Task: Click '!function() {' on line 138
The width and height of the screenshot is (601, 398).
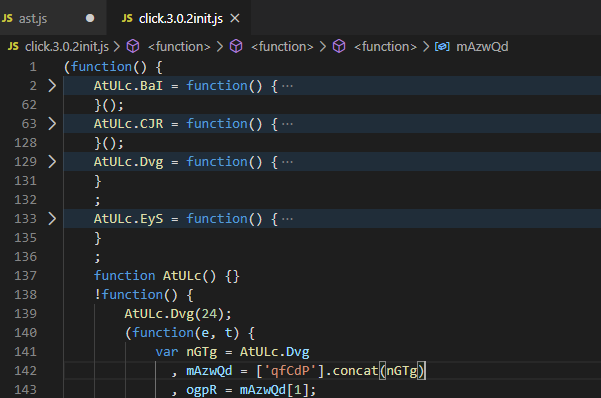Action: click(144, 295)
